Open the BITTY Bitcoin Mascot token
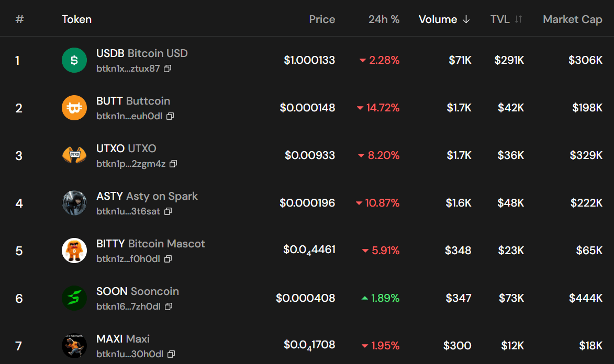This screenshot has width=614, height=364. 150,244
